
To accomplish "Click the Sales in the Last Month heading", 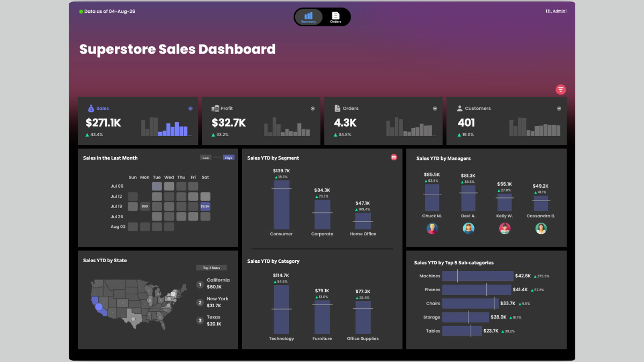I will click(x=110, y=158).
